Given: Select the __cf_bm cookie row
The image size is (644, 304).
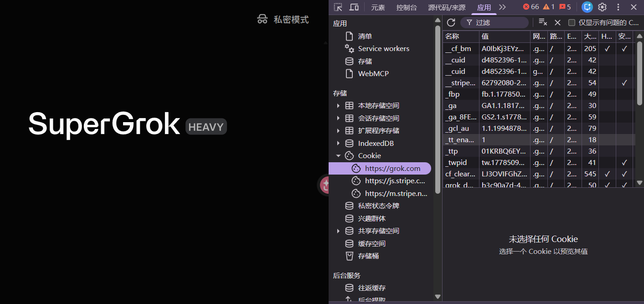Looking at the screenshot, I should click(x=539, y=48).
